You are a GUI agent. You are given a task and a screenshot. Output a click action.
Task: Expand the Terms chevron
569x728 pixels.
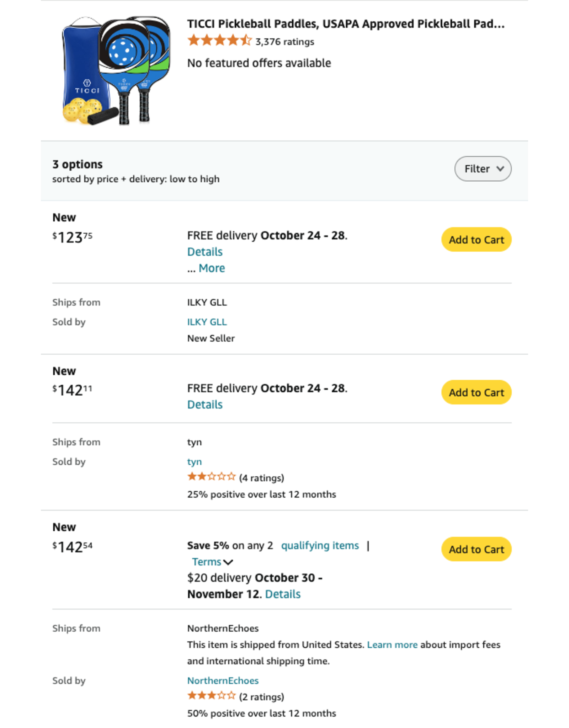coord(213,562)
